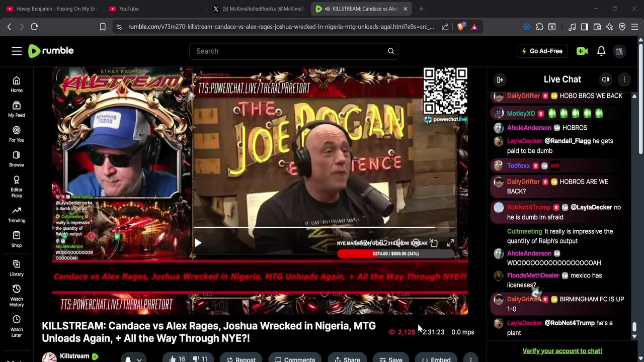Open Watch Later in sidebar
The width and height of the screenshot is (644, 362).
tap(17, 326)
